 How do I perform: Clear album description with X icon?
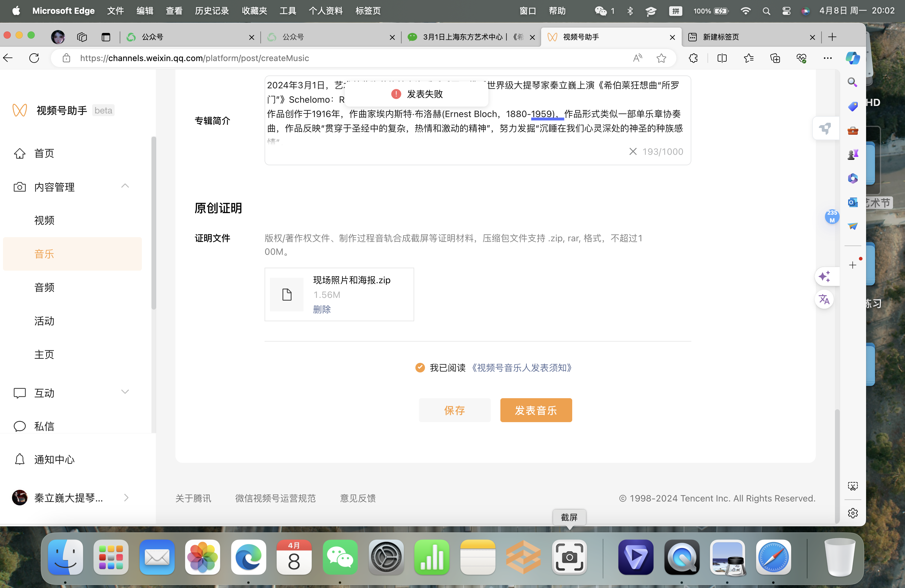pyautogui.click(x=633, y=151)
